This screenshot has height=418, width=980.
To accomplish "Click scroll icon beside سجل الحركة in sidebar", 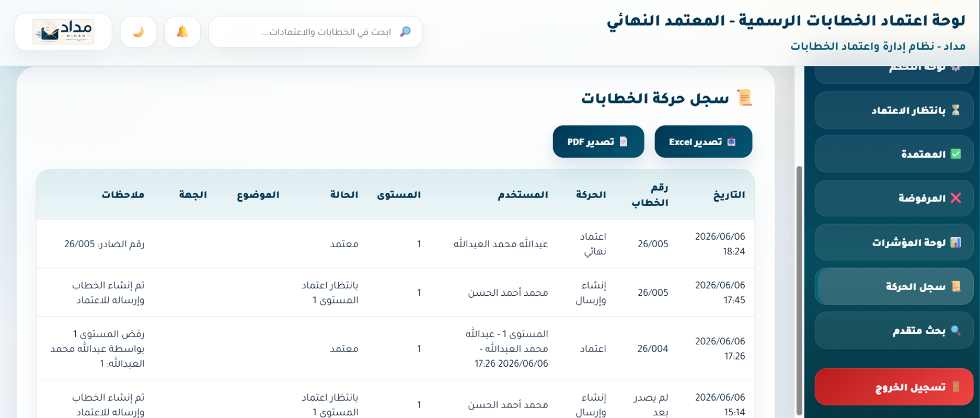I will click(955, 286).
